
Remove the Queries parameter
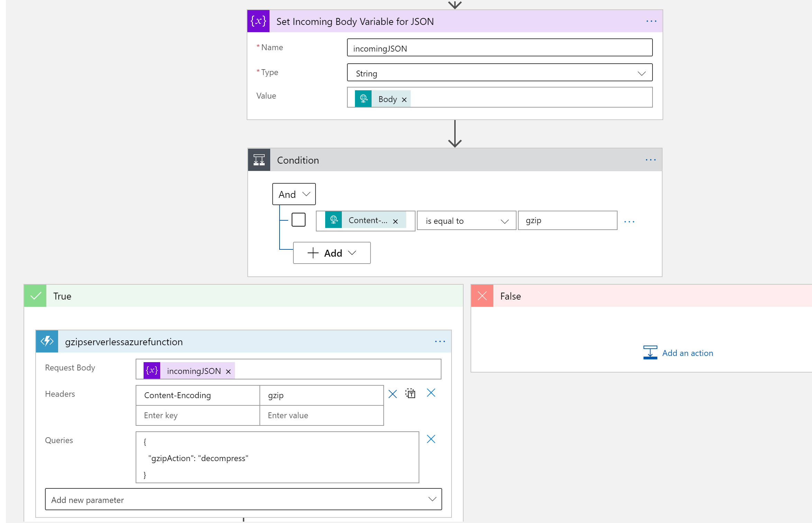[x=431, y=439]
